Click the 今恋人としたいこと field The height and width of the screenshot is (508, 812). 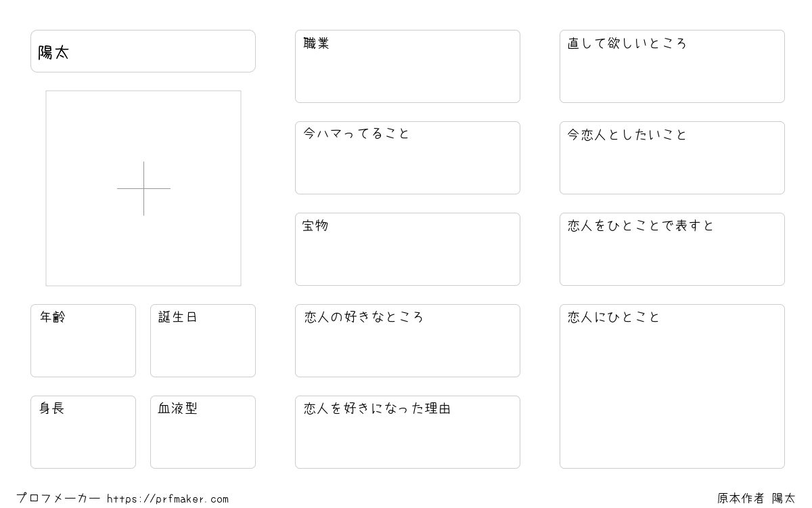tap(672, 158)
